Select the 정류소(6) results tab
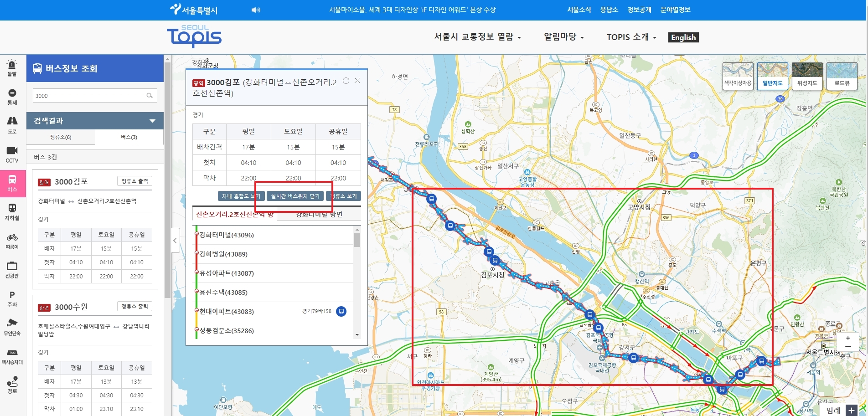Viewport: 868px width, 416px height. 61,137
